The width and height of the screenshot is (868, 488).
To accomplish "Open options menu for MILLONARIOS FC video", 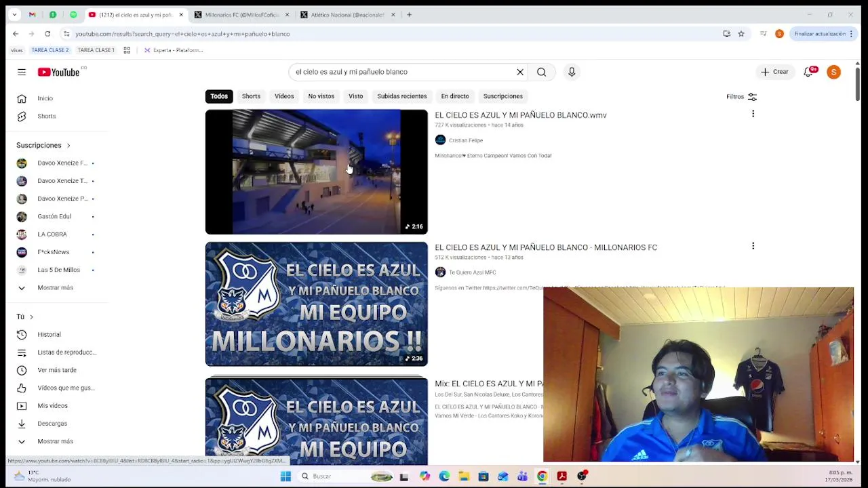I will 753,246.
